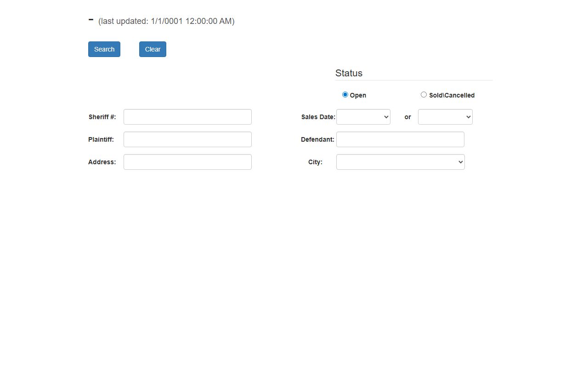Open the City dropdown list

coord(400,162)
